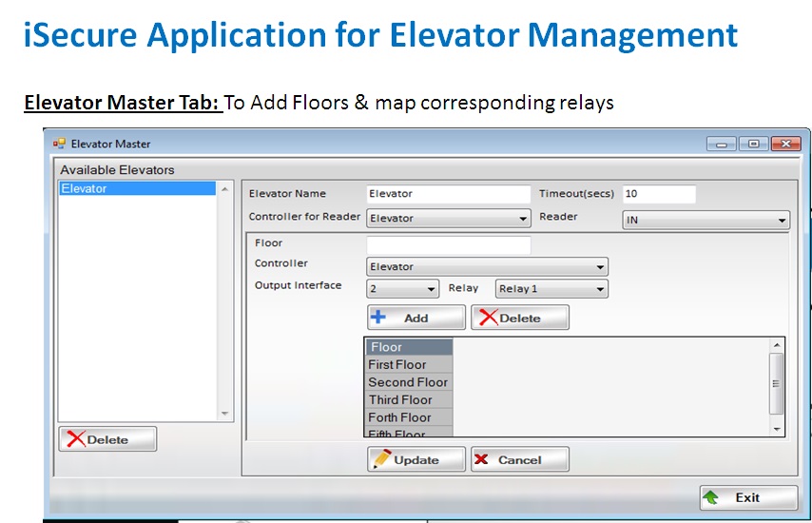This screenshot has width=812, height=523.
Task: Click the Cancel button
Action: pyautogui.click(x=520, y=459)
